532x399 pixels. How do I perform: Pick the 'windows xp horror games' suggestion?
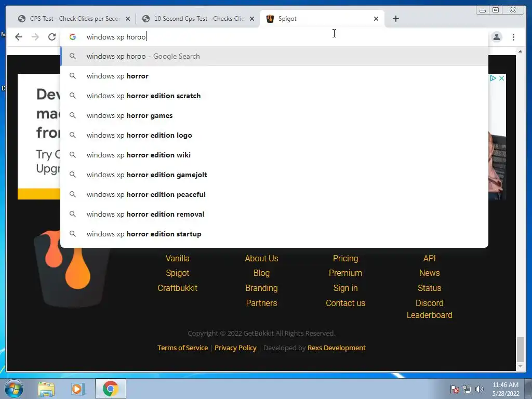pyautogui.click(x=274, y=115)
